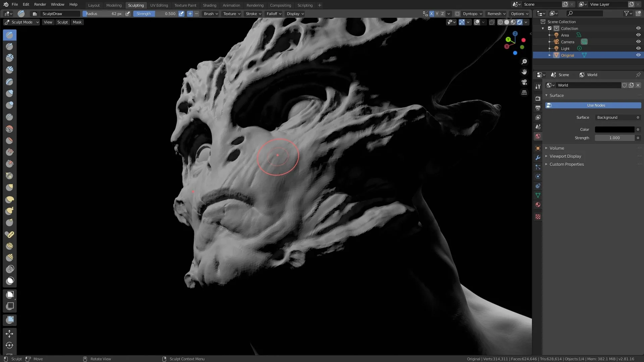Switch to the Object properties tab
Screen dimensions: 644x362
pyautogui.click(x=538, y=148)
